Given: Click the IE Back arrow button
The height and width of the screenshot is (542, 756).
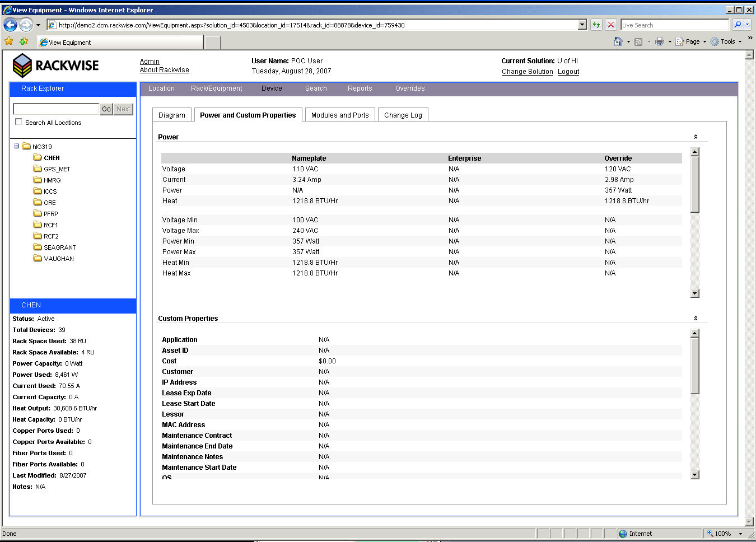Looking at the screenshot, I should pos(10,25).
